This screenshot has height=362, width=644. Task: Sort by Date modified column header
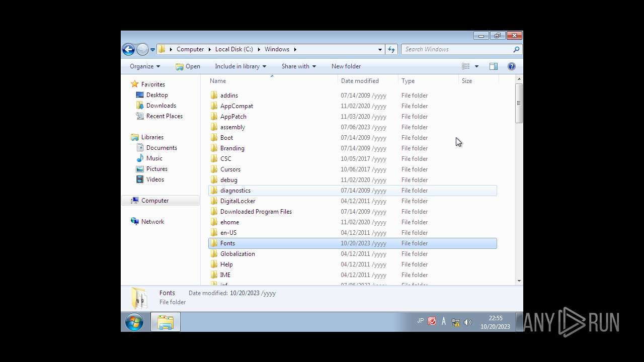point(368,81)
